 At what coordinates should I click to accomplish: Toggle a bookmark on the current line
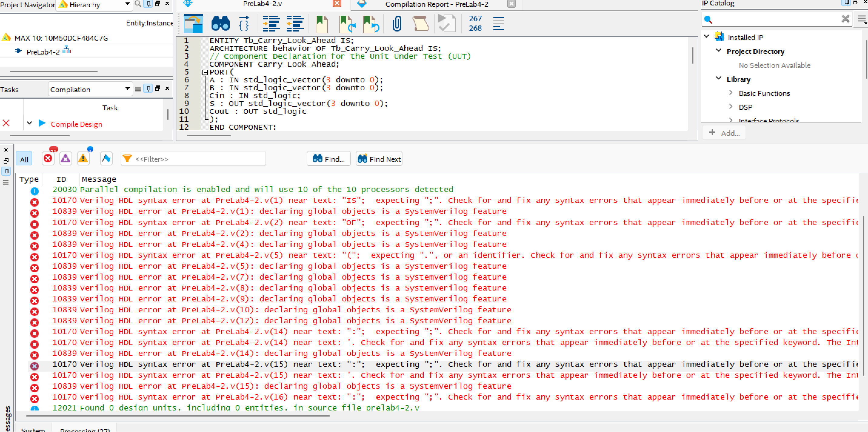pyautogui.click(x=322, y=24)
